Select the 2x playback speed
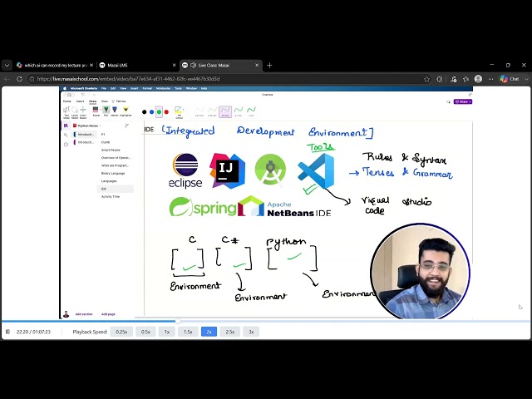The height and width of the screenshot is (399, 532). (x=209, y=332)
